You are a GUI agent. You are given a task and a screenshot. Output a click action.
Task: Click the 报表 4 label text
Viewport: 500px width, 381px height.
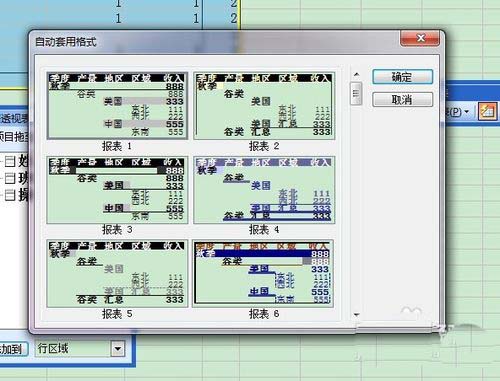[x=264, y=229]
